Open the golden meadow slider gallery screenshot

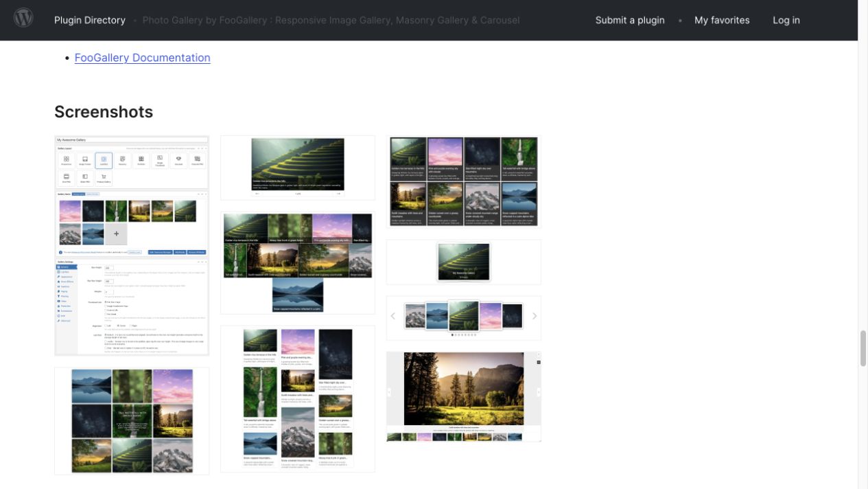464,396
